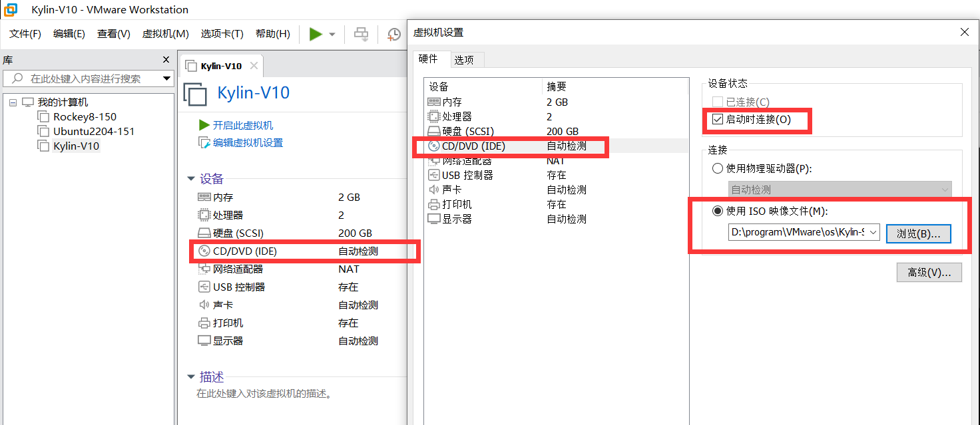Click the green power-on play toolbar icon
Screen dimensions: 980x425
click(316, 34)
